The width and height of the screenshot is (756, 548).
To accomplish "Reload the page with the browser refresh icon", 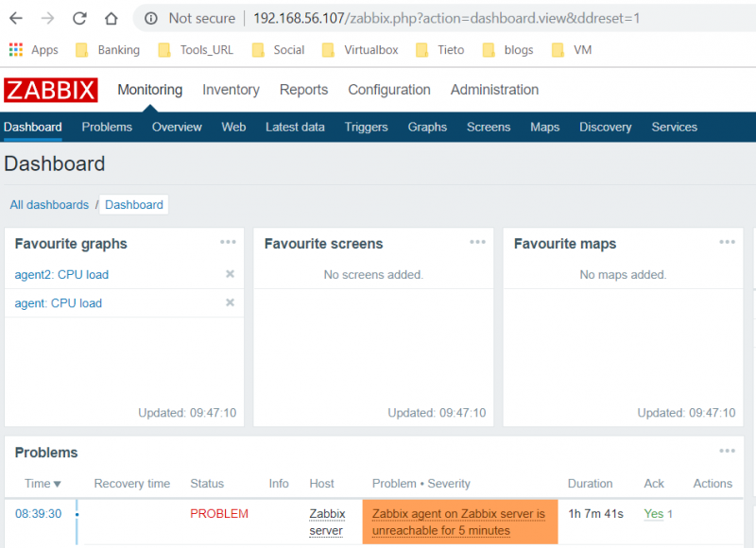I will click(x=79, y=19).
